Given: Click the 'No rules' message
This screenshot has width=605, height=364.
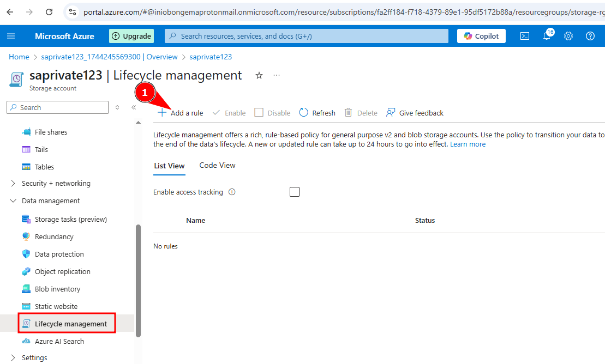Looking at the screenshot, I should pyautogui.click(x=165, y=246).
